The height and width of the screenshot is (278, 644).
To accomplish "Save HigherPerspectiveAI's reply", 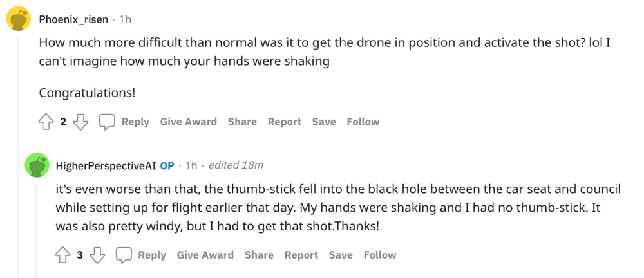I will (341, 255).
